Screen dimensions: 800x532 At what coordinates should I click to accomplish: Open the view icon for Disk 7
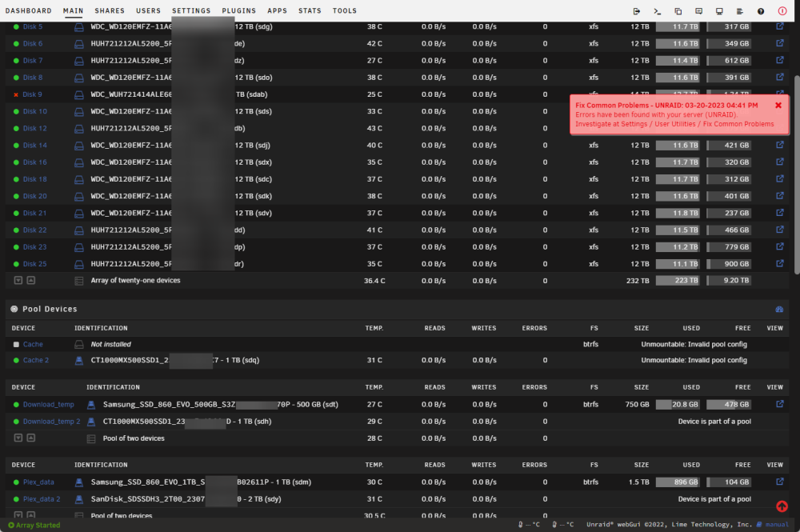[779, 60]
